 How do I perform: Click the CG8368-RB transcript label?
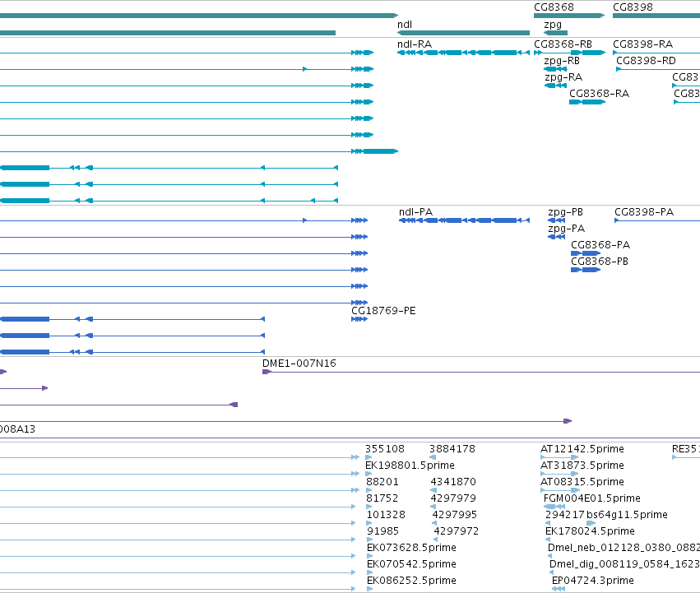[x=563, y=44]
